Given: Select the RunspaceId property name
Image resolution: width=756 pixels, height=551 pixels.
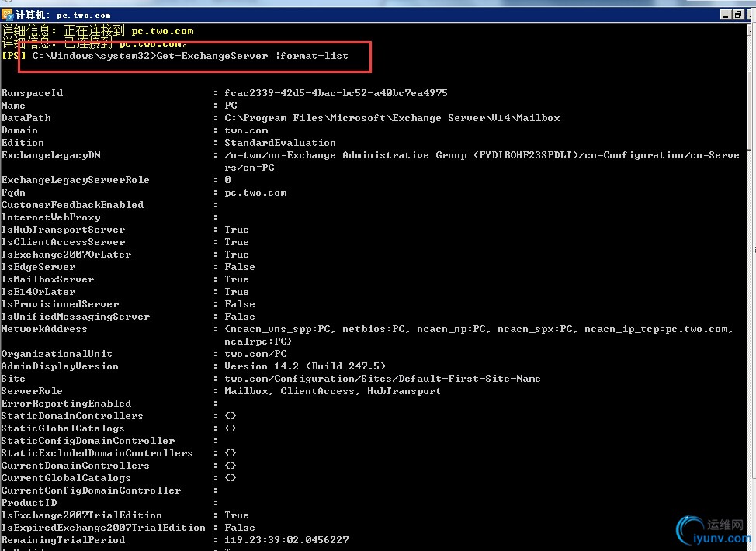Looking at the screenshot, I should pos(32,93).
